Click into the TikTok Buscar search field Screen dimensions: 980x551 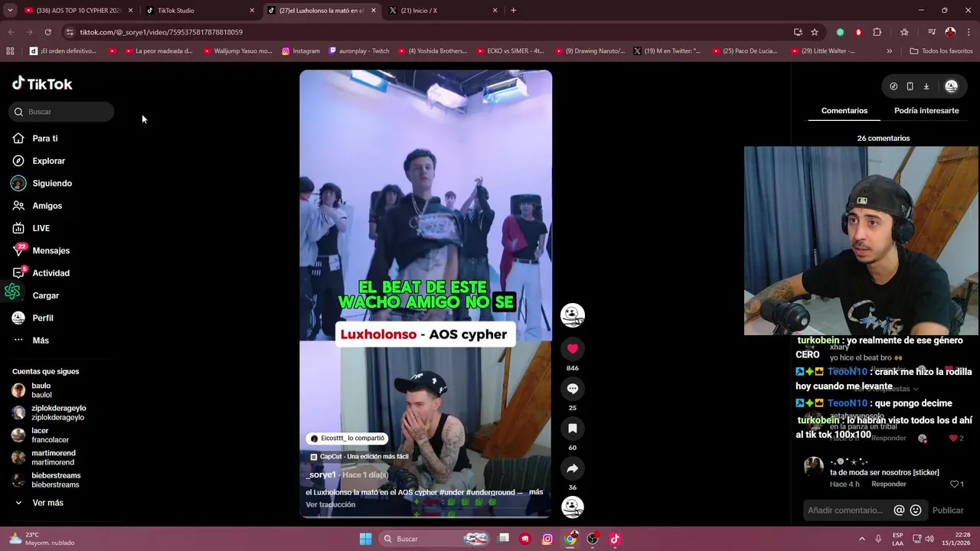click(x=61, y=112)
